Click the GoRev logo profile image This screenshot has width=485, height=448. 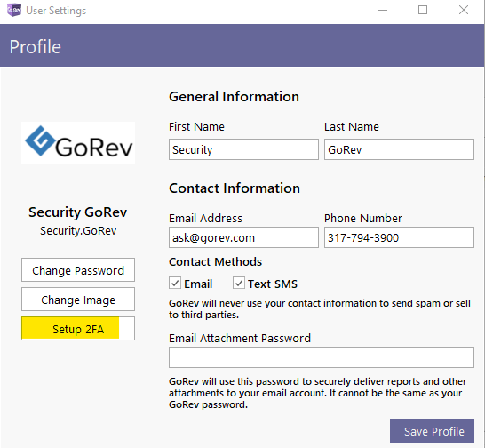tap(78, 143)
